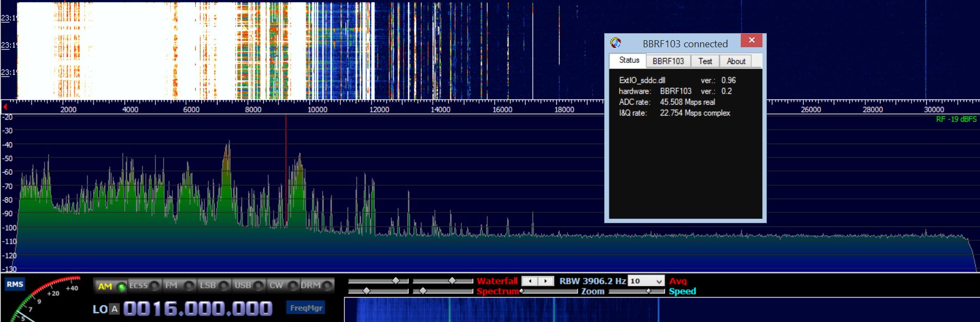Click the red Spectrum label
This screenshot has width=980, height=322.
(498, 291)
